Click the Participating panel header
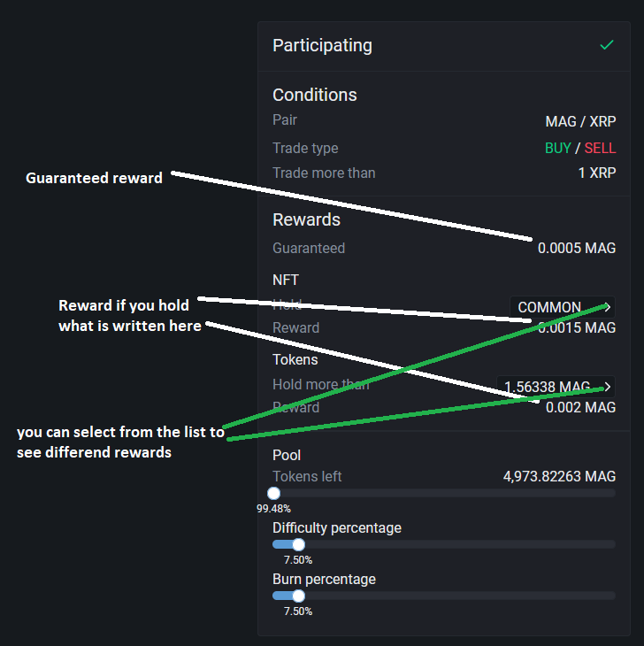 pyautogui.click(x=323, y=45)
